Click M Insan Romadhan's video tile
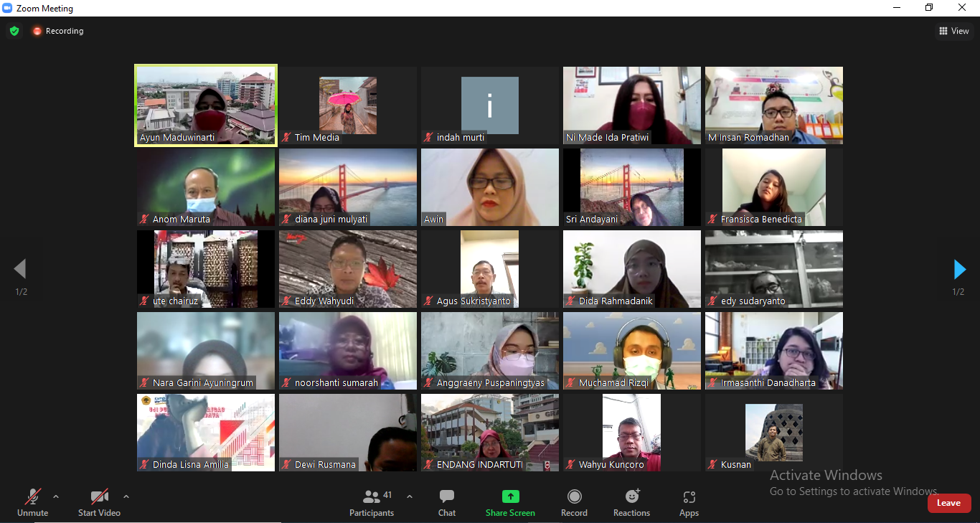Viewport: 980px width, 523px height. [x=774, y=105]
